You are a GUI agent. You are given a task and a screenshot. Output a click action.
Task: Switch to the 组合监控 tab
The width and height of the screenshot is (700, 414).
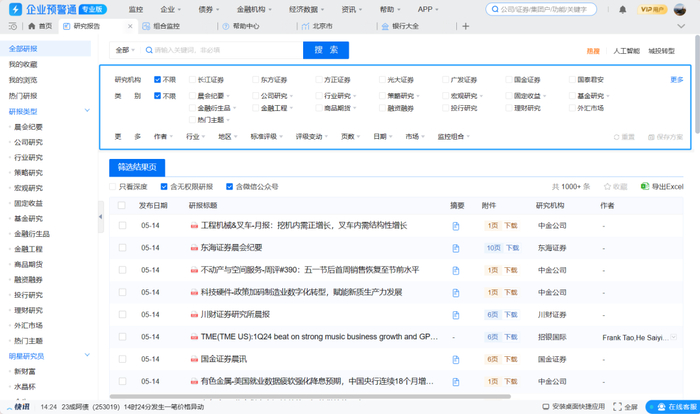click(165, 26)
